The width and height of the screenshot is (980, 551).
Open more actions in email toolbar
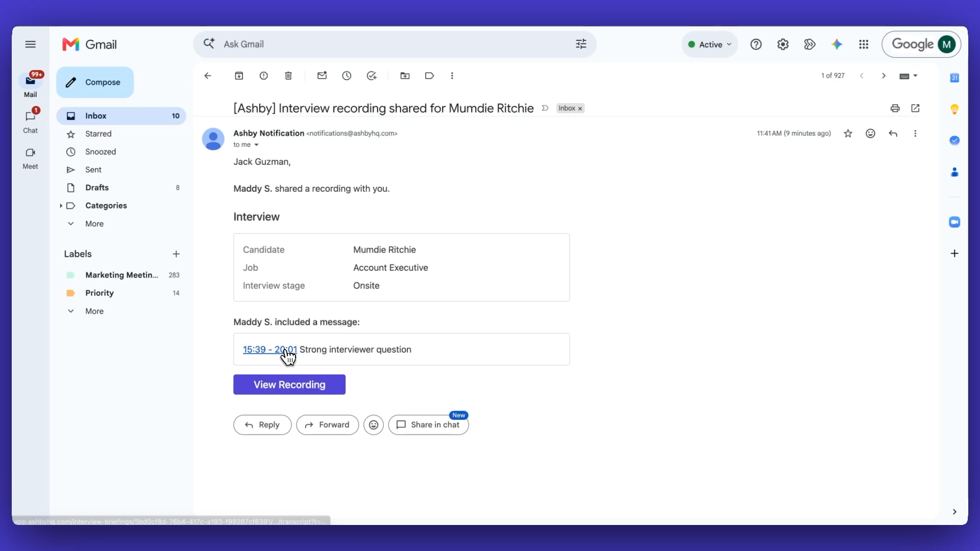[x=452, y=76]
